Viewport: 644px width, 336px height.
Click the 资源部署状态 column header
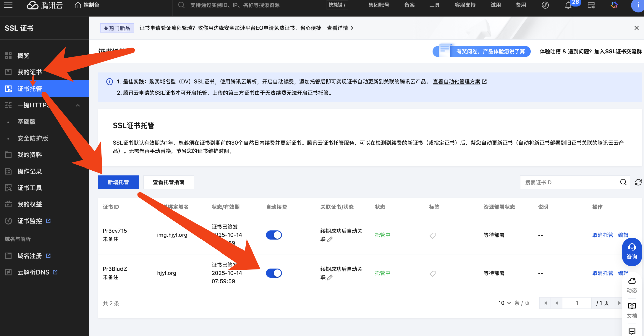[x=499, y=207]
